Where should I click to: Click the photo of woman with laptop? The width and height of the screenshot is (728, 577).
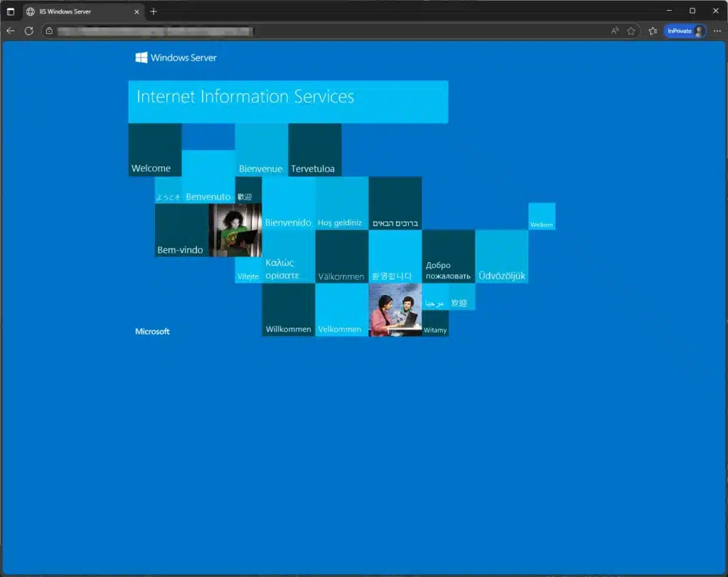tap(235, 230)
